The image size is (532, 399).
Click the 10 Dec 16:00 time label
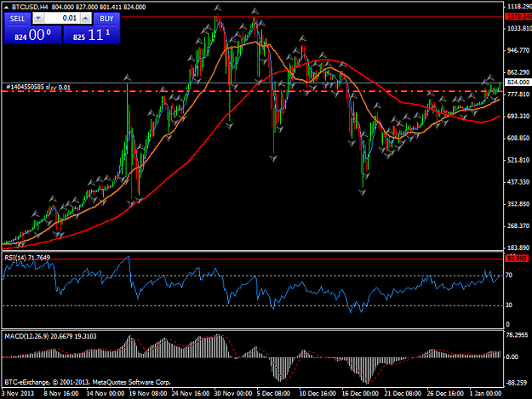tap(317, 393)
